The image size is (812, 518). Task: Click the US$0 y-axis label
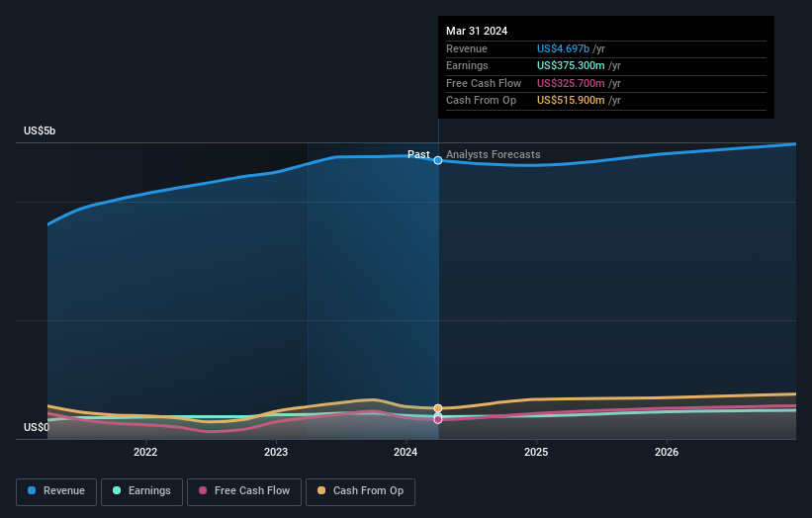(x=37, y=427)
